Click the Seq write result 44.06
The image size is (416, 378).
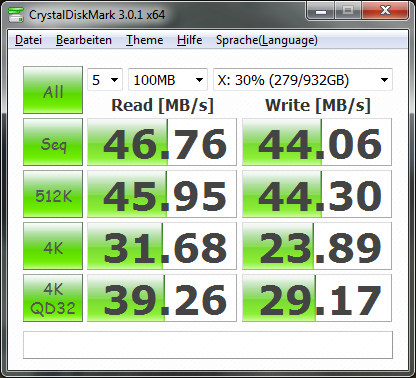click(317, 142)
